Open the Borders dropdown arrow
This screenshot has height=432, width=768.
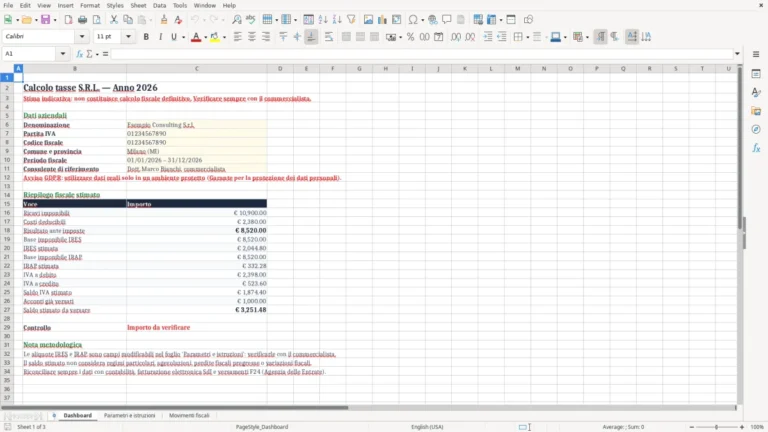click(528, 37)
